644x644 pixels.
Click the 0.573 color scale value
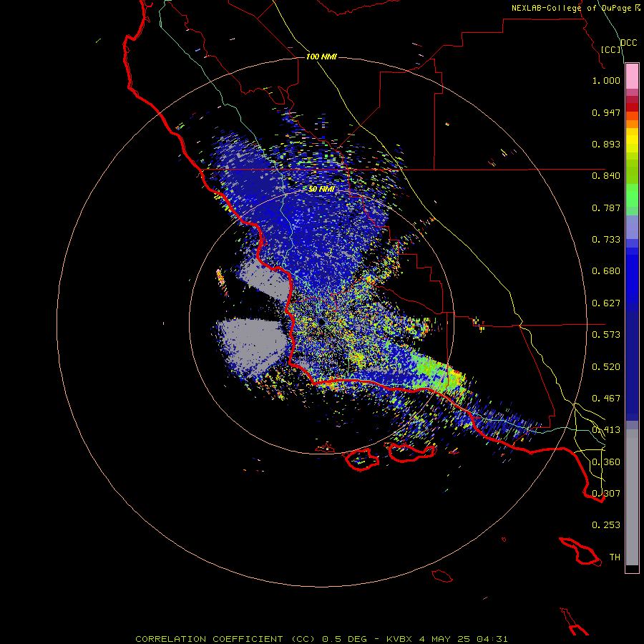pyautogui.click(x=606, y=335)
